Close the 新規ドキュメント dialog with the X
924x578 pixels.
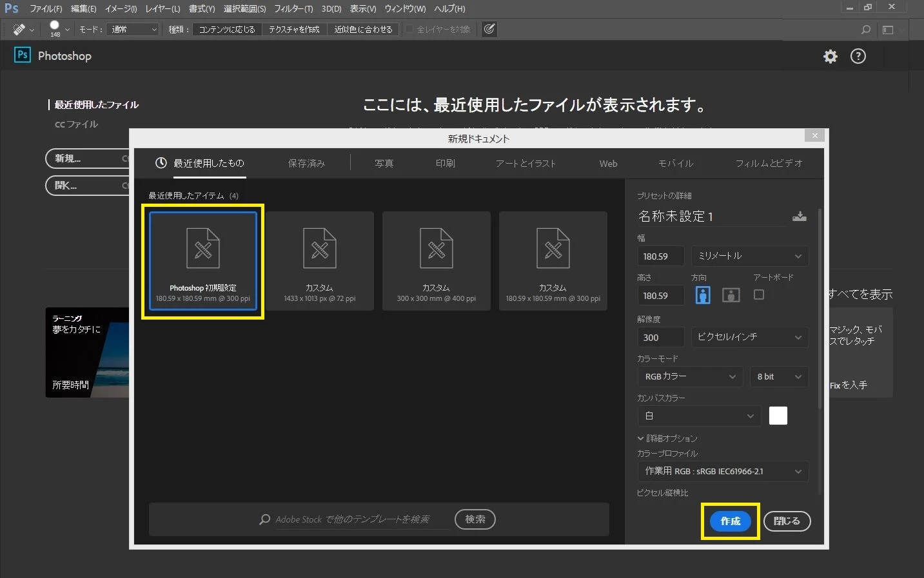click(x=815, y=135)
